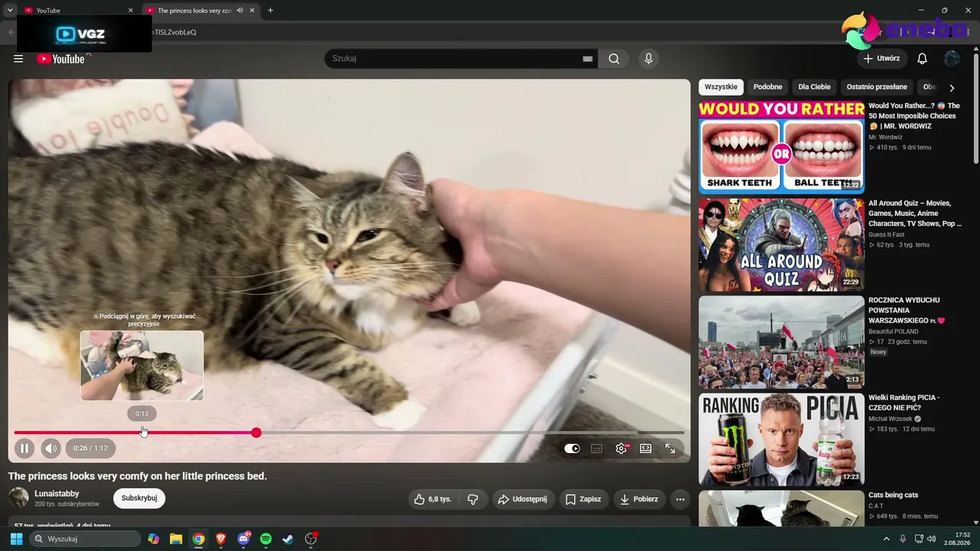Open File Explorer from the taskbar
The width and height of the screenshot is (980, 551).
[x=176, y=539]
